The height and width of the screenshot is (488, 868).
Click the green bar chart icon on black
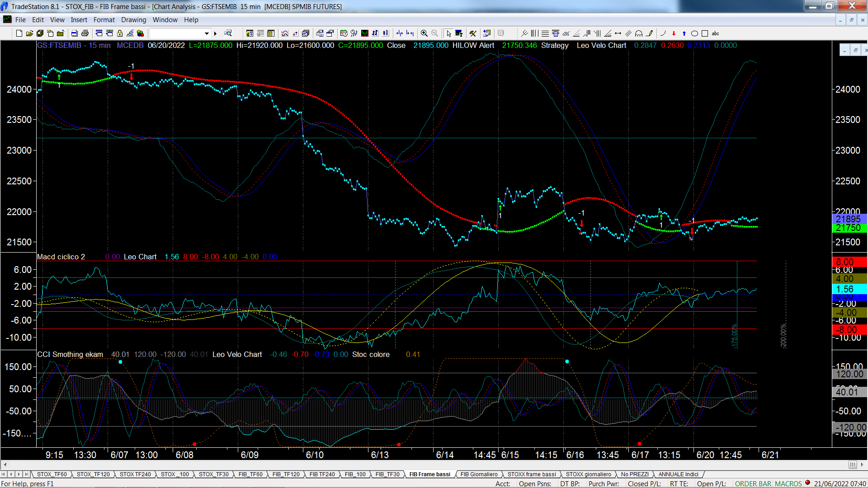coord(364,33)
